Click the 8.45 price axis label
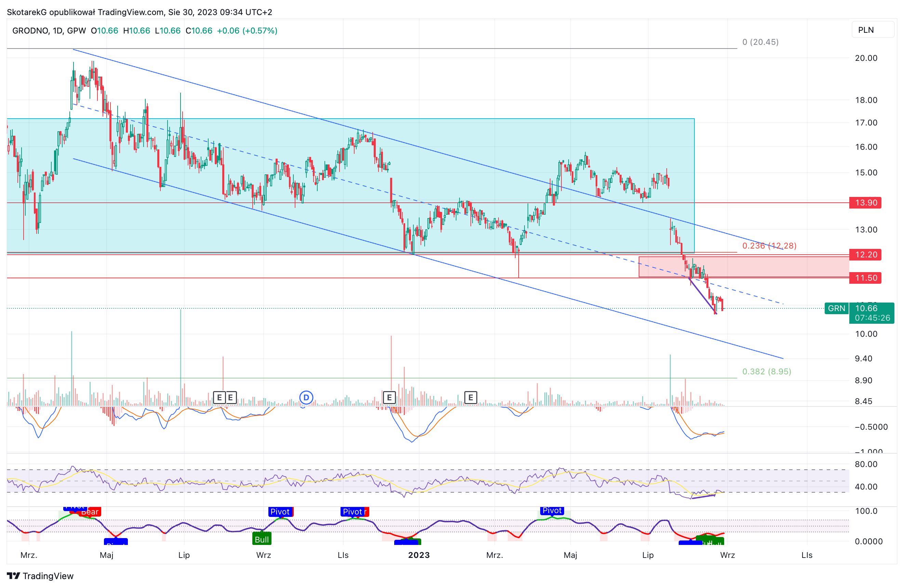The image size is (904, 588). pyautogui.click(x=863, y=401)
